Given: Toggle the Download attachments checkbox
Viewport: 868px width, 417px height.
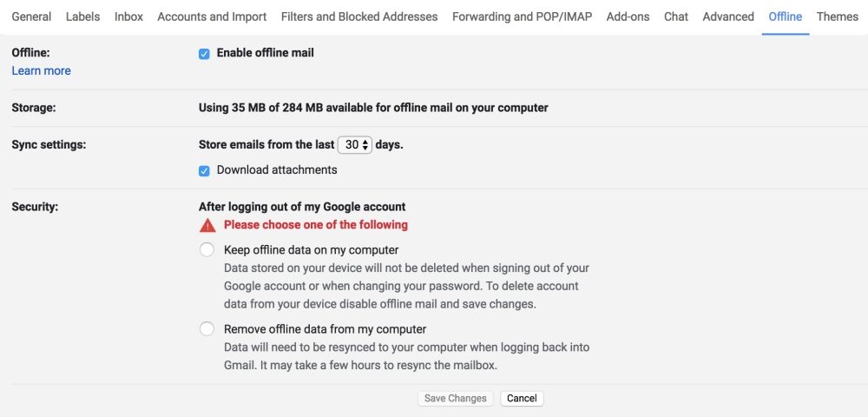Looking at the screenshot, I should pyautogui.click(x=204, y=171).
